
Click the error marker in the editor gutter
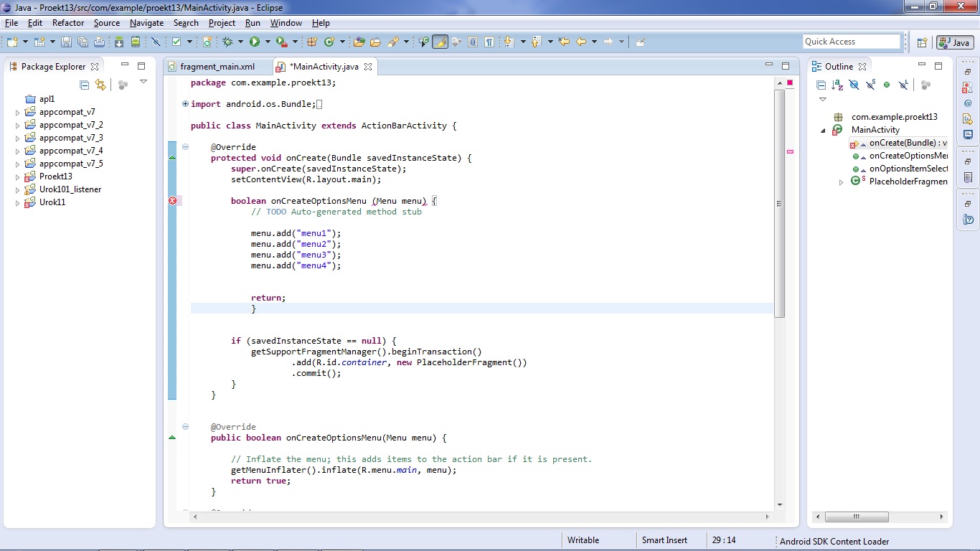[172, 201]
